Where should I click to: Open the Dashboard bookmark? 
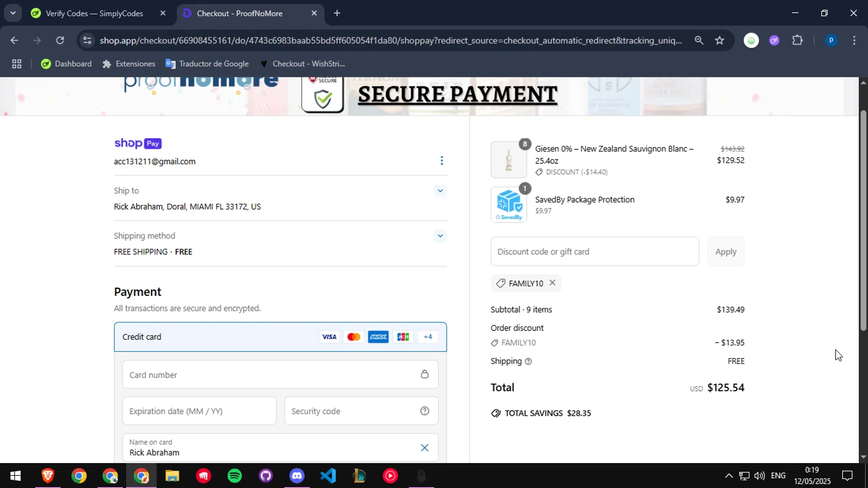(67, 64)
